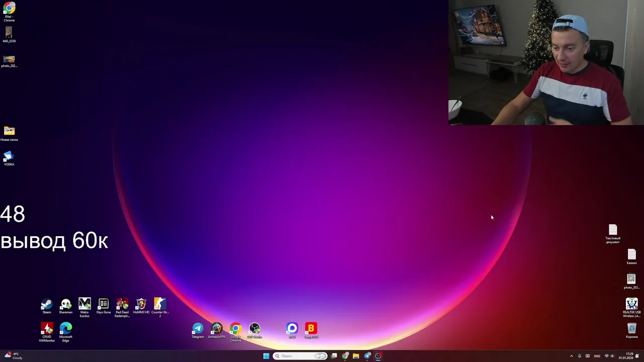The height and width of the screenshot is (362, 644).
Task: Select the Red Dead Redemption shortcut
Action: click(x=122, y=308)
